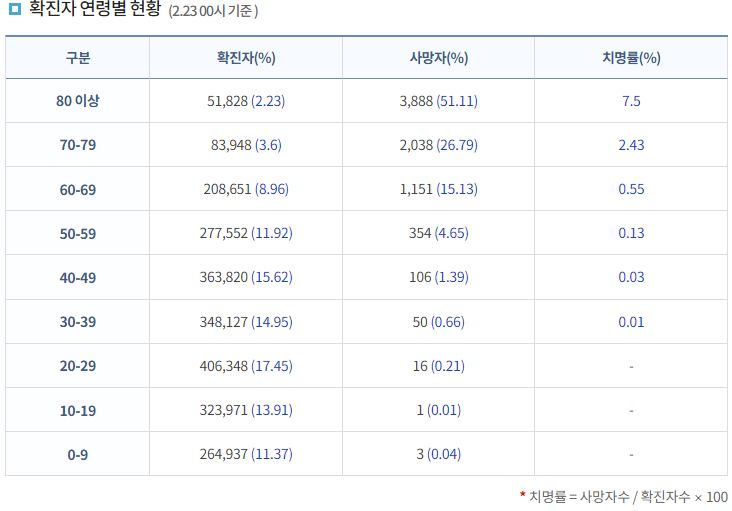Viewport: 732px width, 511px height.
Task: Click confirmed cases cell '83,948 (3.6)'
Action: click(246, 145)
